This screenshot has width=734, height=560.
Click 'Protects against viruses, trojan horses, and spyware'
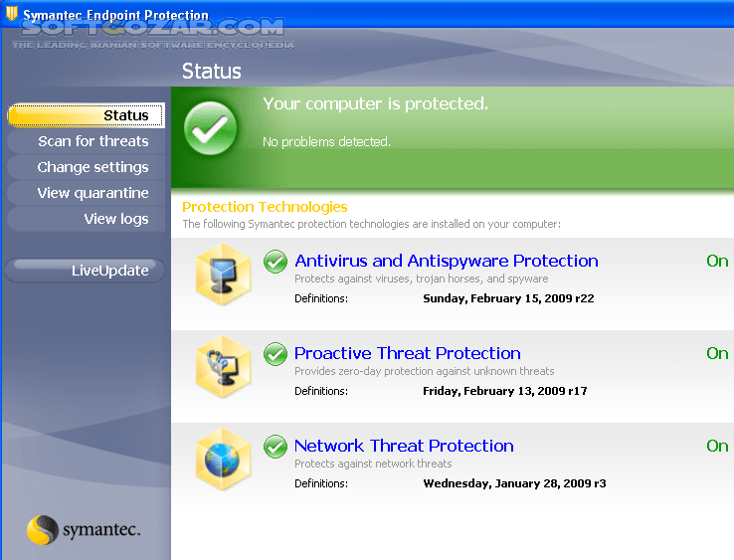pyautogui.click(x=422, y=280)
